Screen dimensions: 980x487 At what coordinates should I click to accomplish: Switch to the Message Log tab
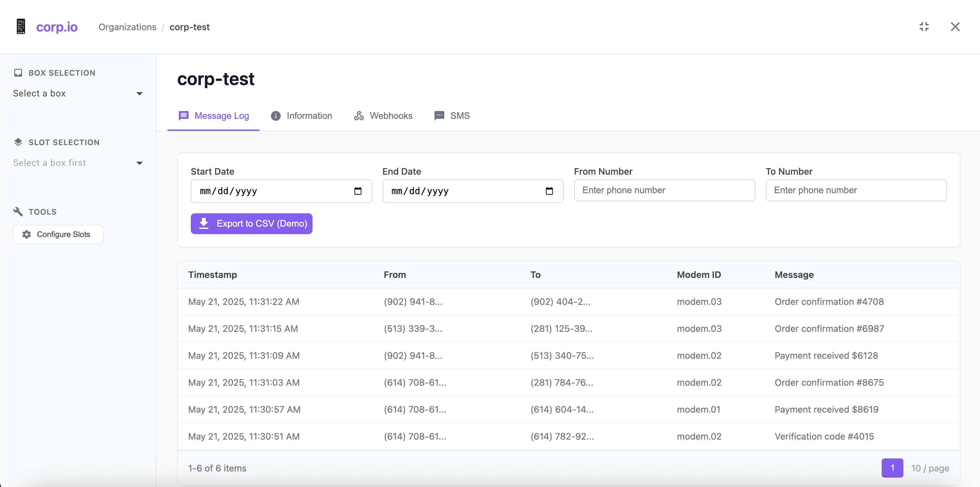(214, 116)
